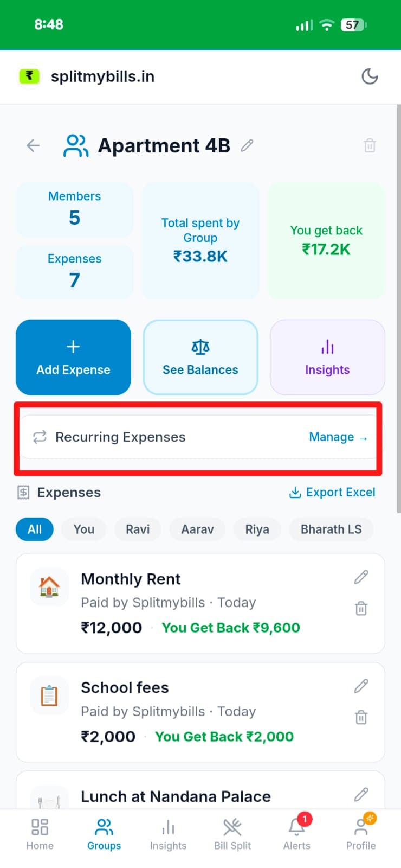Edit Monthly Rent using its pencil icon
Image resolution: width=401 pixels, height=868 pixels.
(361, 578)
